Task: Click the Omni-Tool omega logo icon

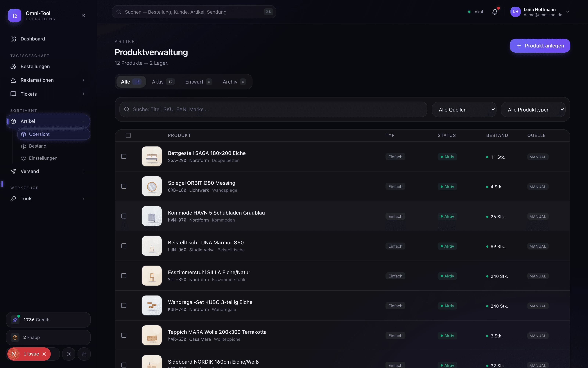Action: pyautogui.click(x=15, y=16)
